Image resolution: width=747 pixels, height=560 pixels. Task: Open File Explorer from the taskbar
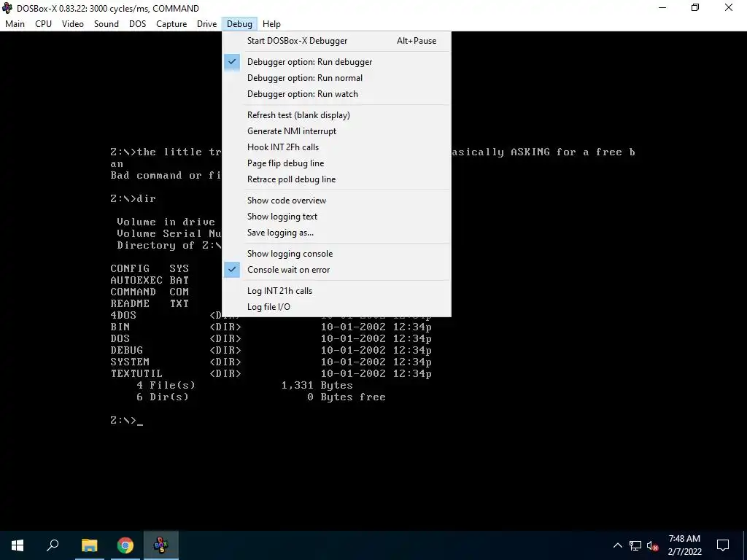coord(89,545)
